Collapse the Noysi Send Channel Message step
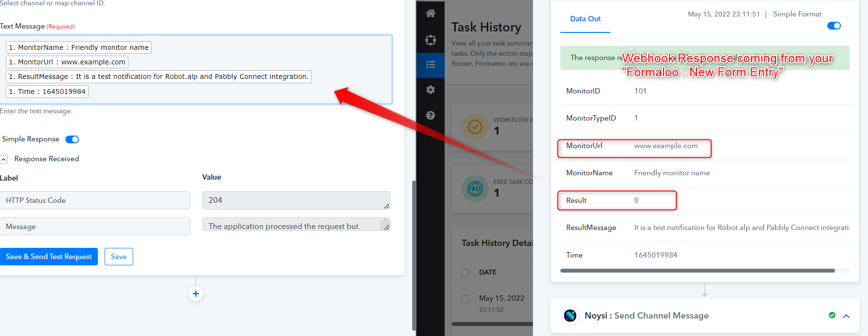 click(846, 316)
